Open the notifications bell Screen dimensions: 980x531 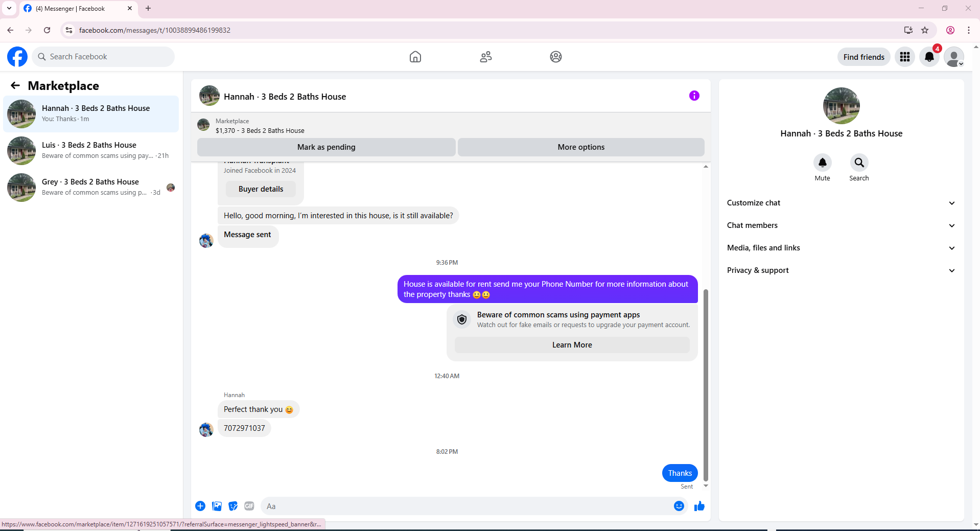pyautogui.click(x=929, y=57)
